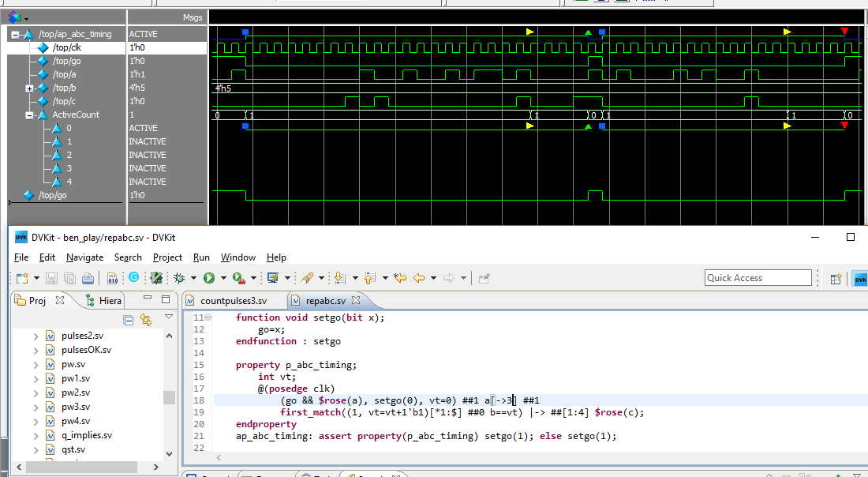Screen dimensions: 868x477
Task: Click Collapse All icon in Project explorer
Action: 128,320
